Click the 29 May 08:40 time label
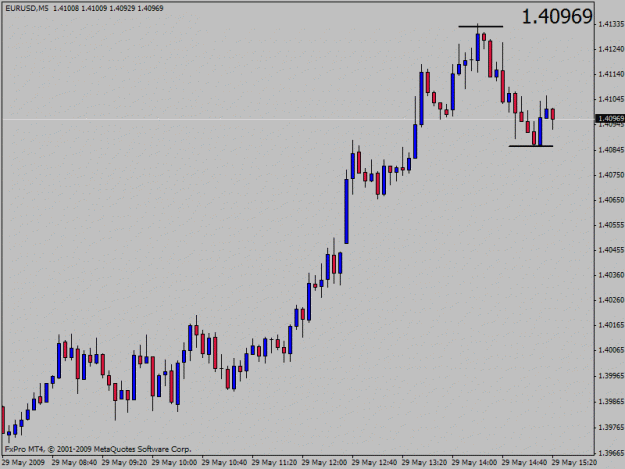Screen dimensions: 625x469 click(x=74, y=463)
